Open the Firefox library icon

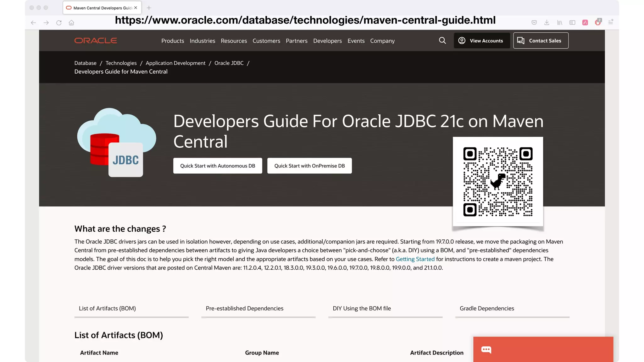559,23
